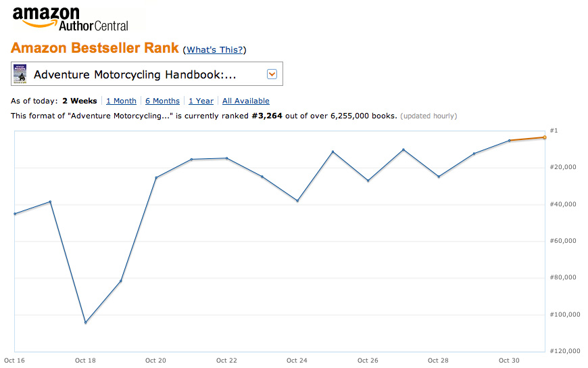Viewport: 588px width, 368px height.
Task: Click the Adventure Motorcycling Handbook cover thumbnail
Action: click(20, 74)
